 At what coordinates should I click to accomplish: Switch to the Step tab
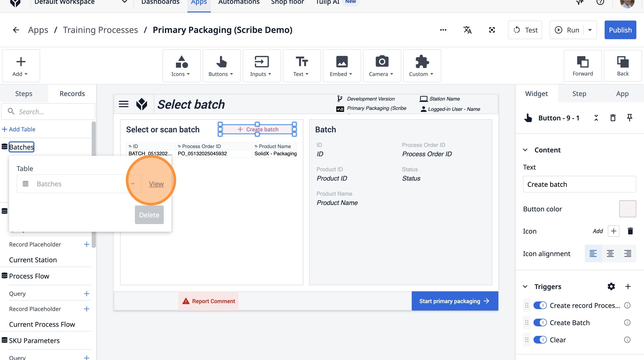click(579, 94)
